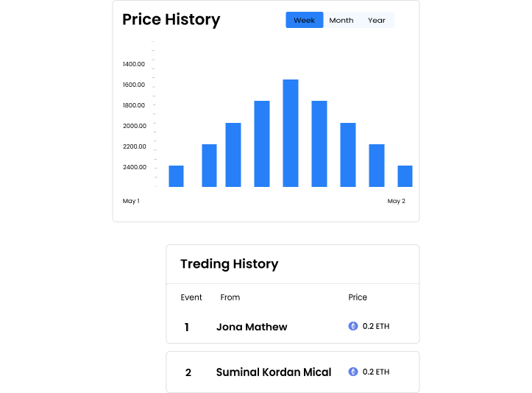Click the ETH icon beside Suminal Kordan Mical
The width and height of the screenshot is (532, 393).
353,372
